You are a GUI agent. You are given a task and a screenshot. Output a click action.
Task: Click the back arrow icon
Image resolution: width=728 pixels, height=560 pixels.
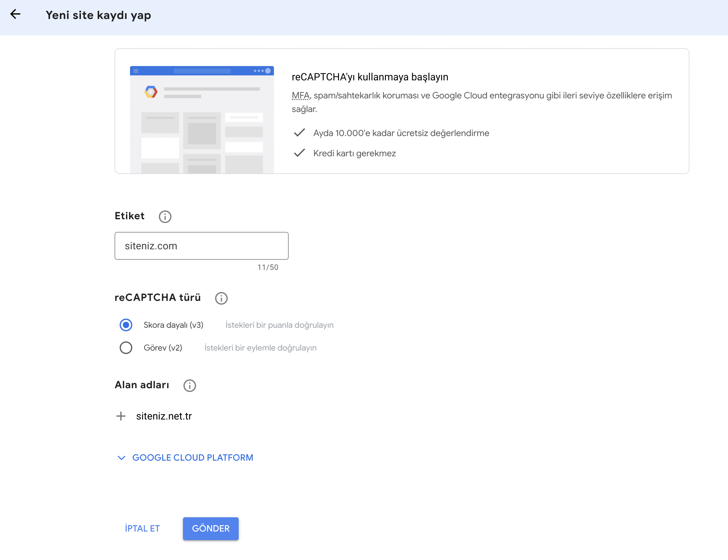[15, 14]
